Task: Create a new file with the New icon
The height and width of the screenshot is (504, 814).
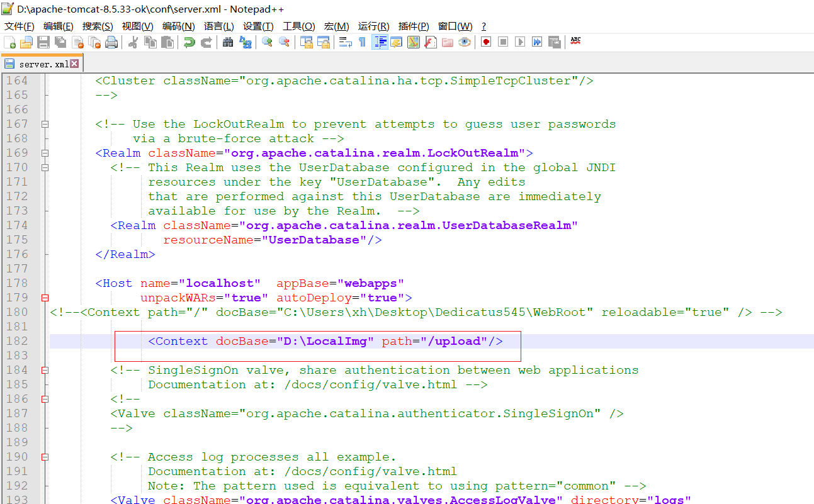Action: point(10,42)
